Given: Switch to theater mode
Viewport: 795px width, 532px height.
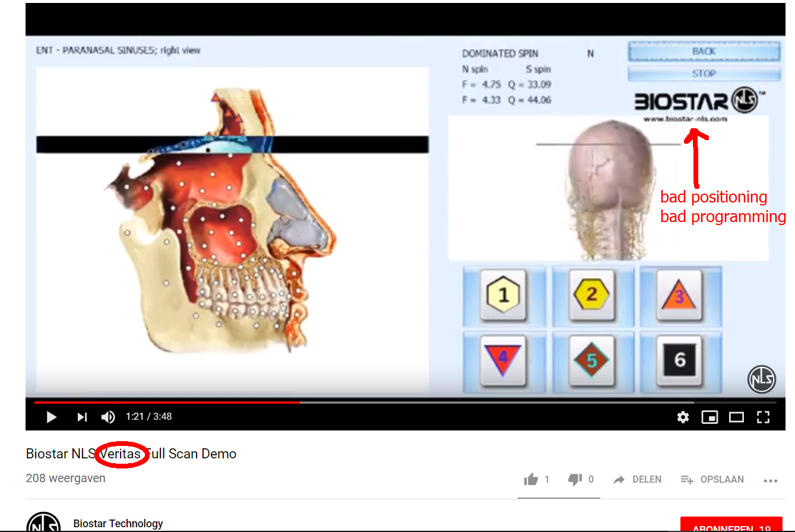Looking at the screenshot, I should (x=736, y=417).
